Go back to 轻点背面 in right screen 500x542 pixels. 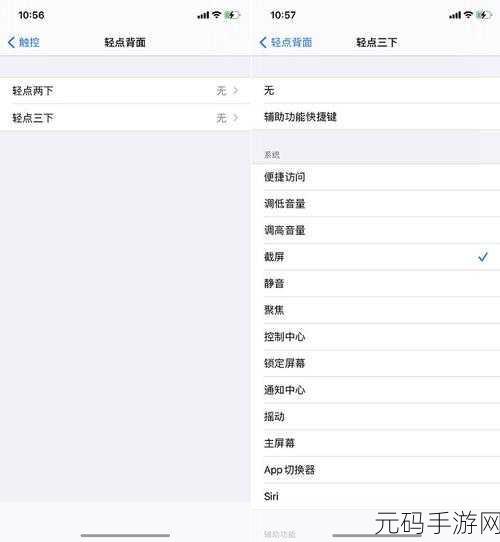point(286,43)
